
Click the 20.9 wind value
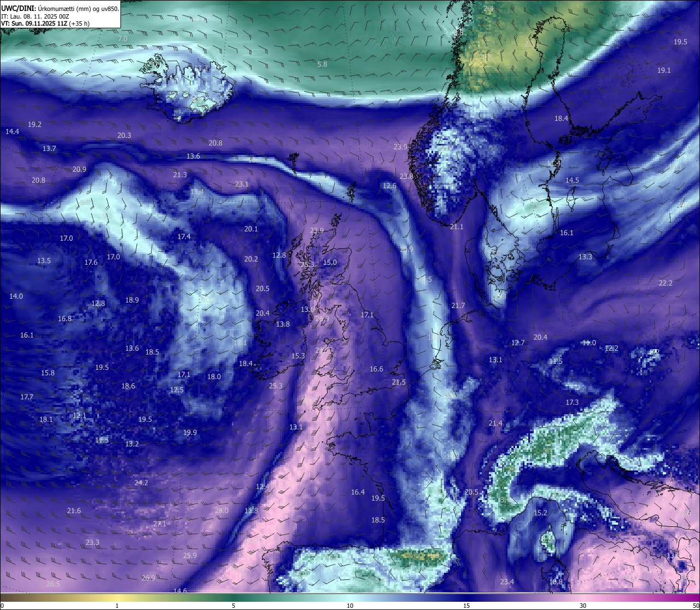pos(79,169)
